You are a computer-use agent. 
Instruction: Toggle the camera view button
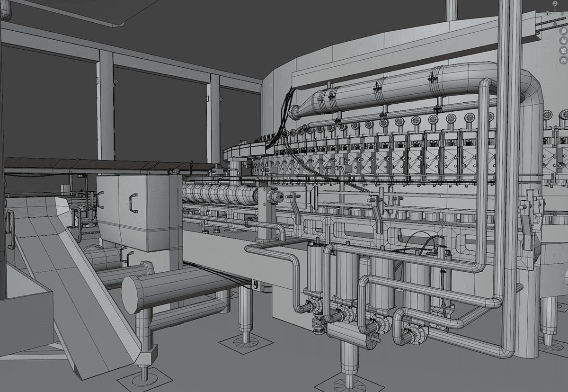click(563, 50)
